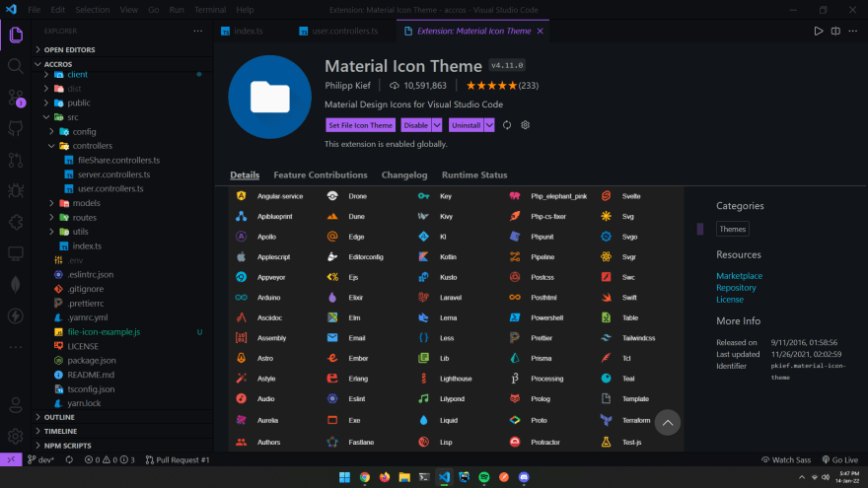Open the Explorer view in activity bar
Screen dimensions: 868x488
point(16,35)
